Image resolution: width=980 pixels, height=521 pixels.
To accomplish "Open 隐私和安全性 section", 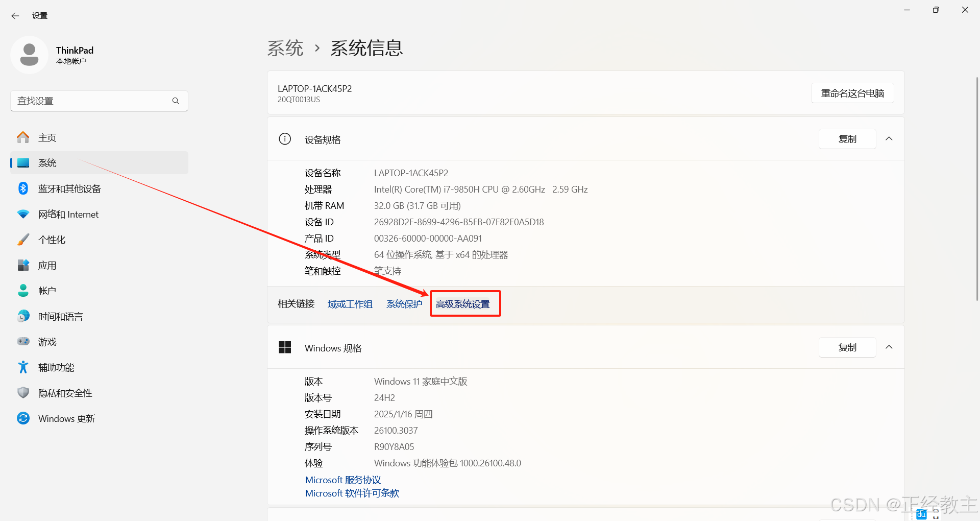I will 99,393.
